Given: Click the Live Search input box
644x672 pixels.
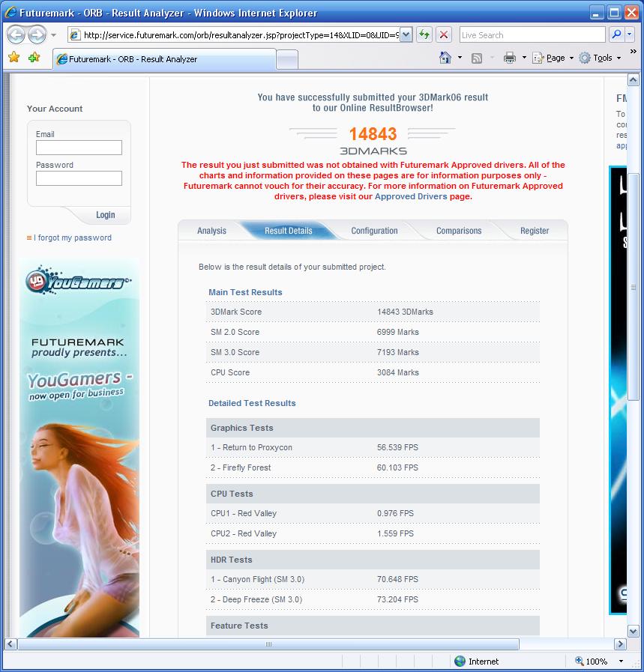Looking at the screenshot, I should coord(532,35).
